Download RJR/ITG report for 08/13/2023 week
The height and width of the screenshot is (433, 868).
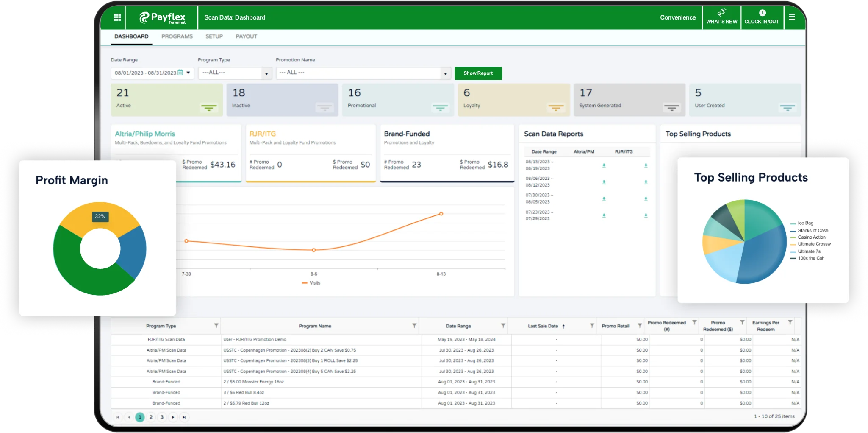[646, 165]
